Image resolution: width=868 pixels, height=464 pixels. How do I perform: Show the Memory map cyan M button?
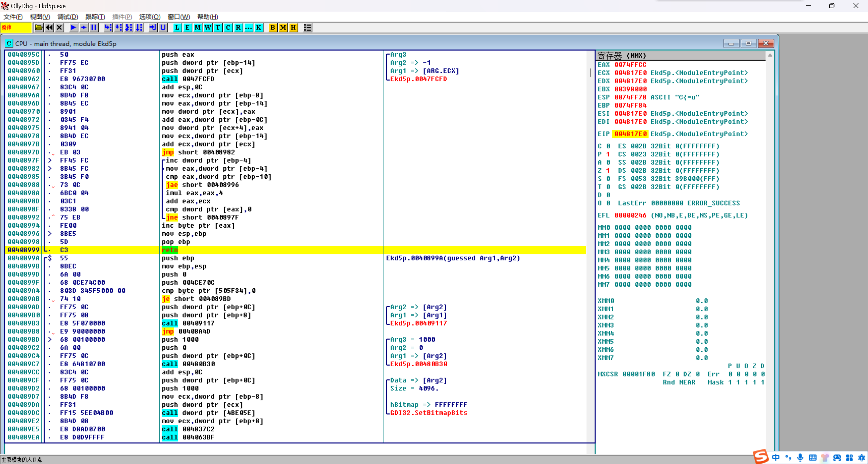point(197,28)
